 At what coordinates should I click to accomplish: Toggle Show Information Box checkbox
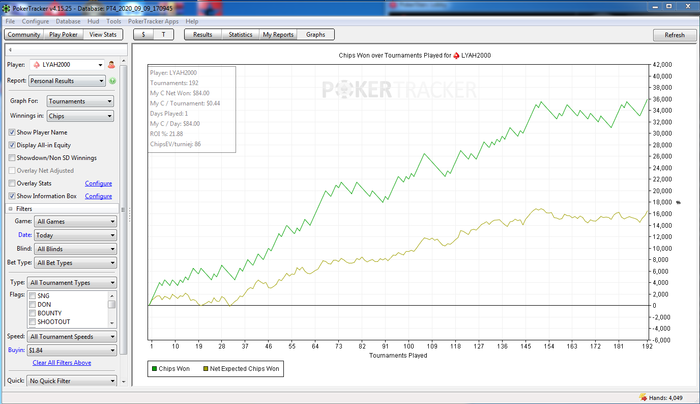(12, 196)
